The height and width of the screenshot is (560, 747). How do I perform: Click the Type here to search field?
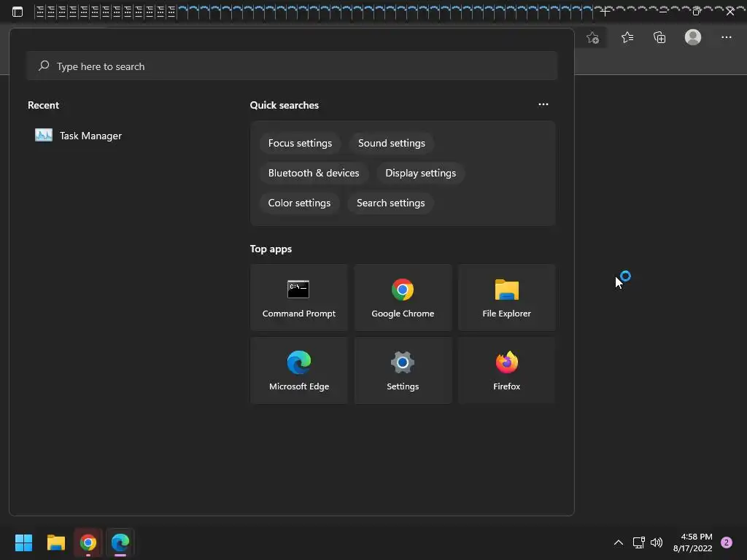tap(292, 66)
